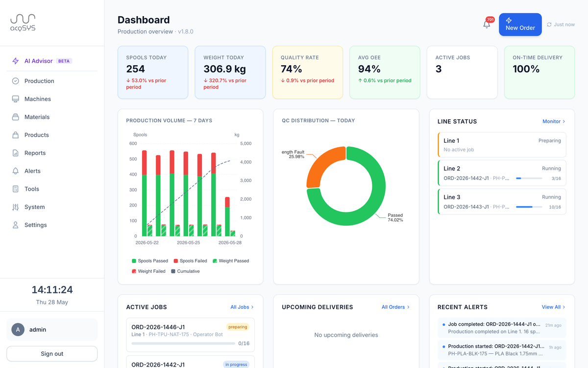Screen dimensions: 588x368
Task: Click the preparing status badge
Action: click(238, 327)
